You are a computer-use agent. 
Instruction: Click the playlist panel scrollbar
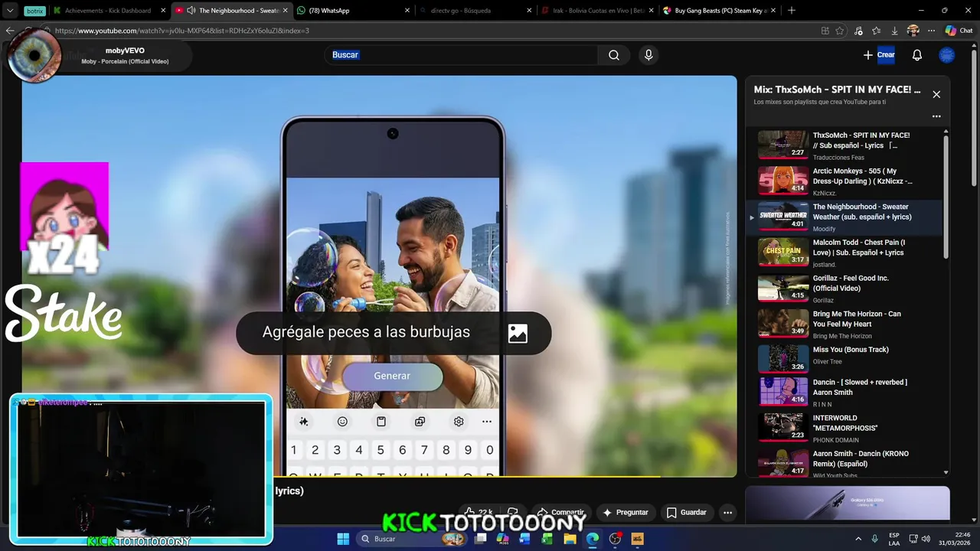[946, 195]
